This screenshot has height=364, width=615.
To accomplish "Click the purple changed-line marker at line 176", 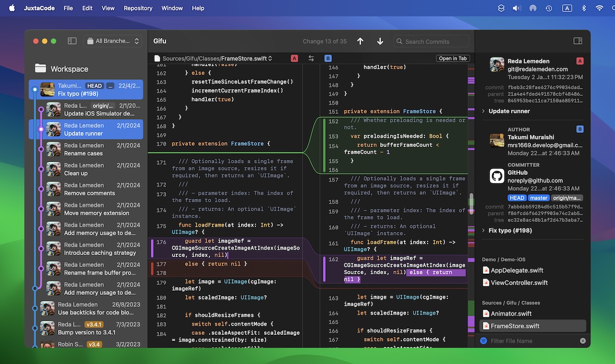I will (152, 249).
